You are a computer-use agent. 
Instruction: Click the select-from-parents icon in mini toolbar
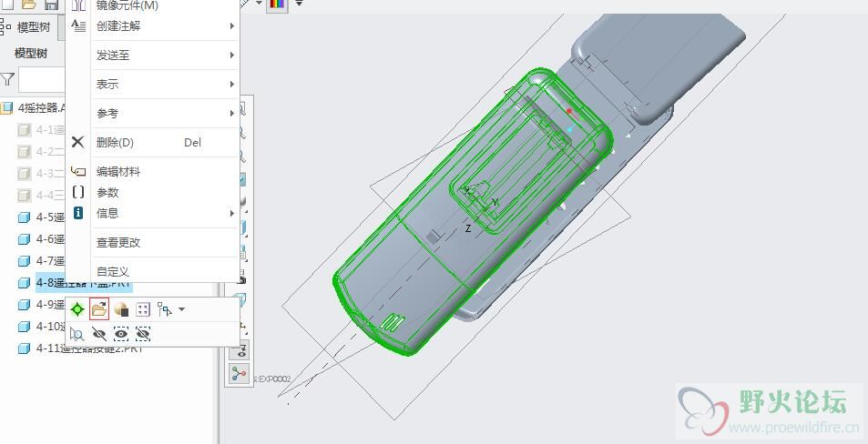pyautogui.click(x=165, y=309)
